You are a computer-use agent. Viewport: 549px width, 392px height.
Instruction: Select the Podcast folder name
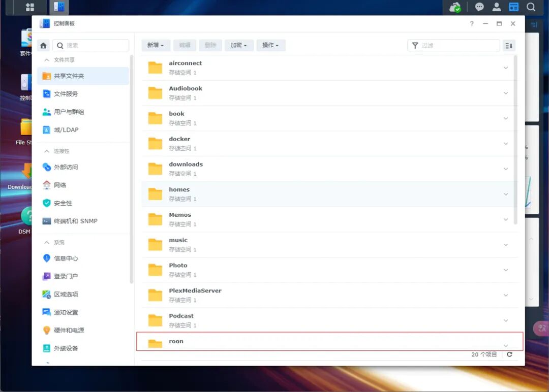point(181,316)
